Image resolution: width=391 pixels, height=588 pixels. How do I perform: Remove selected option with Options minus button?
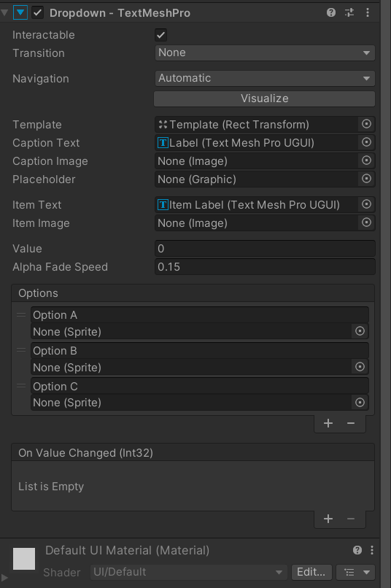(351, 423)
